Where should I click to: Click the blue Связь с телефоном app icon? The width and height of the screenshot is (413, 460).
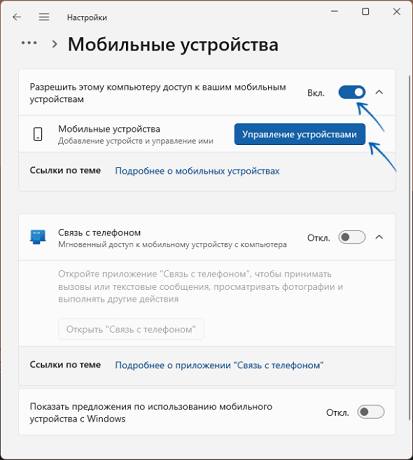tap(38, 237)
